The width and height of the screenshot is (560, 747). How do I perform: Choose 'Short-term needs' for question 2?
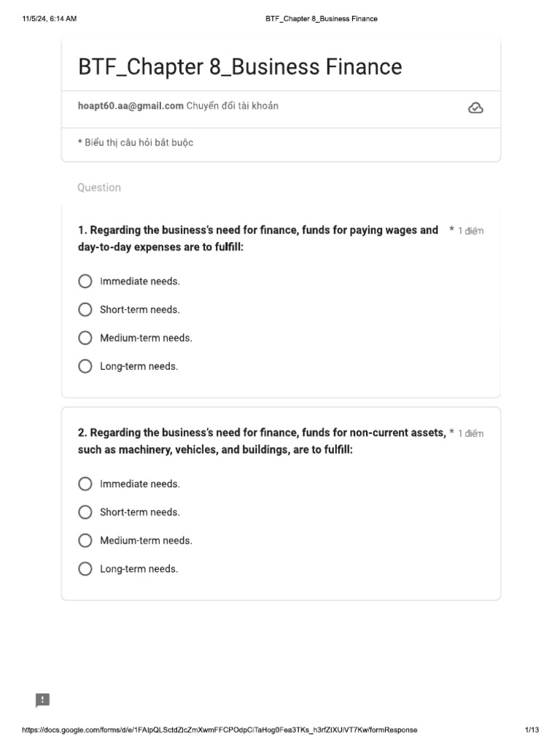click(x=85, y=512)
